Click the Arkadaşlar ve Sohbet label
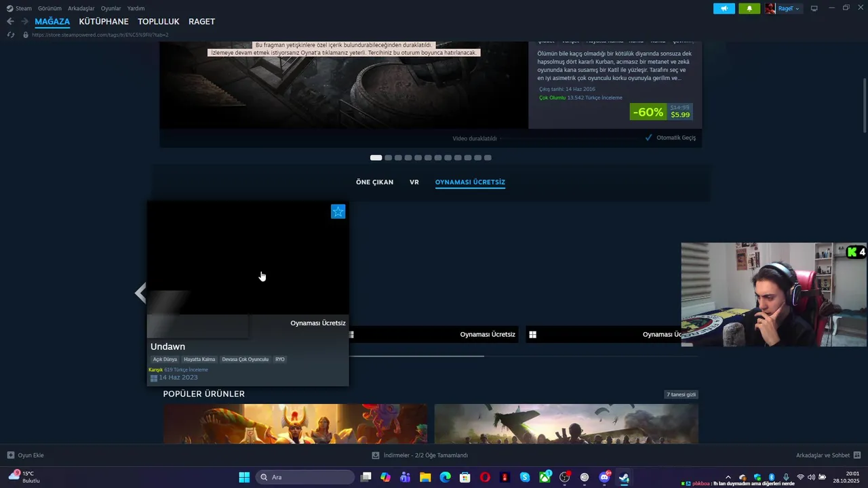868x488 pixels. [x=823, y=455]
